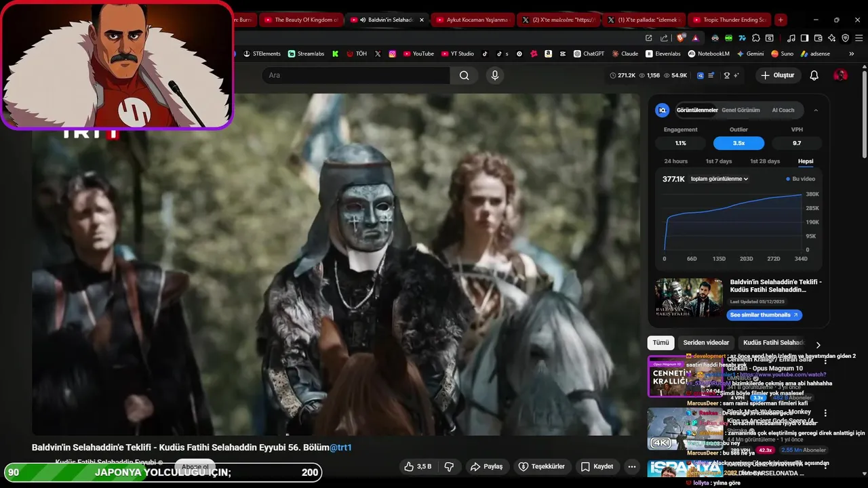Click the Brave Rewards triangle icon
This screenshot has width=868, height=488.
[x=696, y=39]
